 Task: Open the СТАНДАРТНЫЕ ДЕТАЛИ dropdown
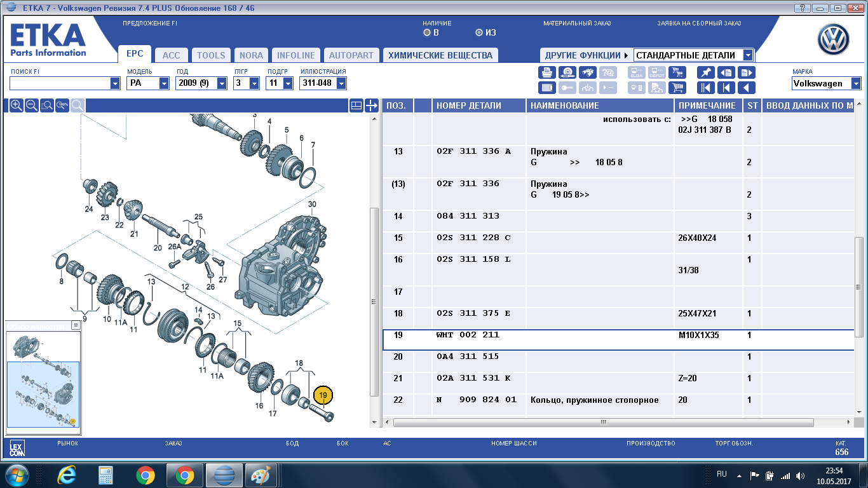(x=748, y=55)
